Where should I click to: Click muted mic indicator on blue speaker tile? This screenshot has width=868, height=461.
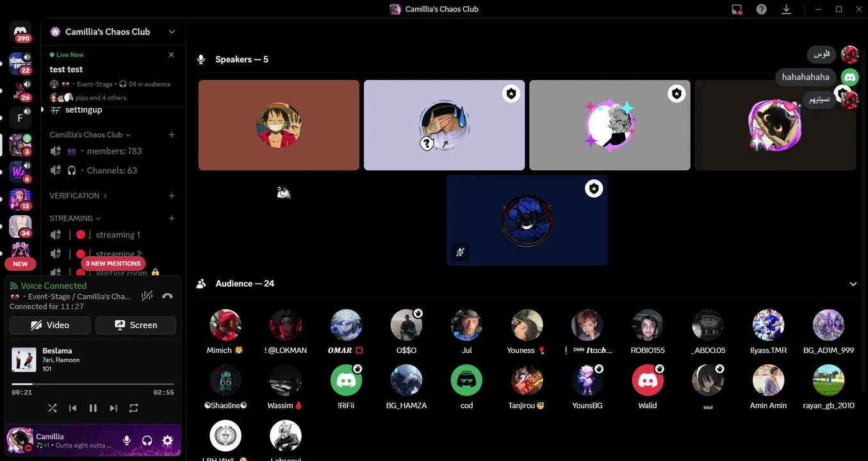pos(460,252)
